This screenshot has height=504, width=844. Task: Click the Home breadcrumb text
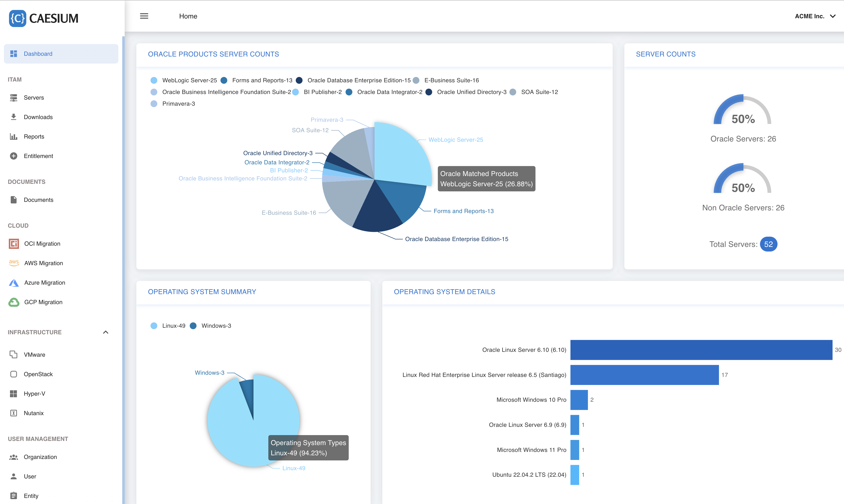click(188, 16)
